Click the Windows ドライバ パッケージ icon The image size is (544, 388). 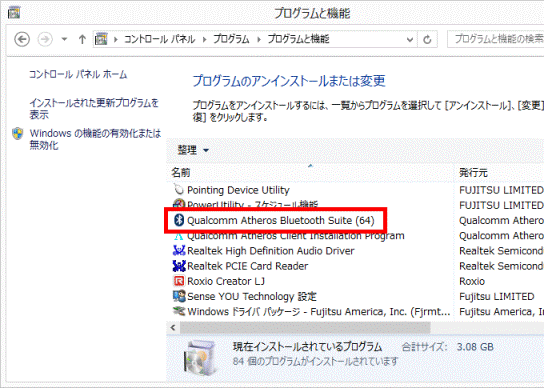(179, 311)
